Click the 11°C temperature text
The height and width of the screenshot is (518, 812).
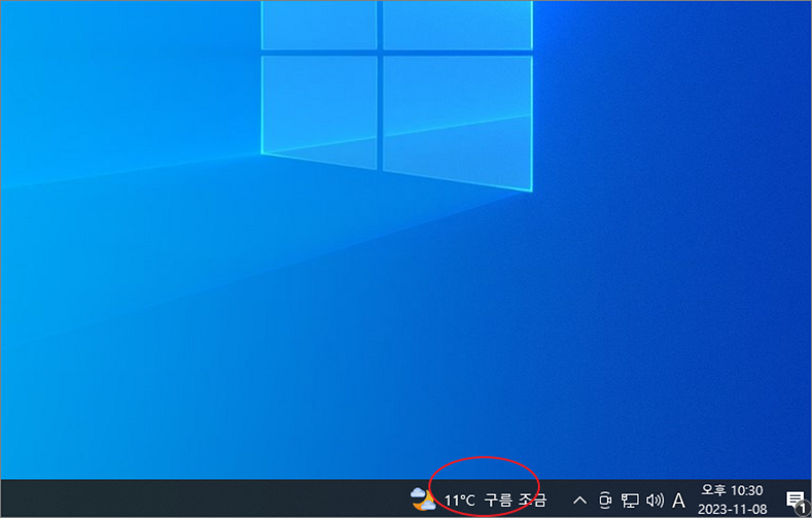[x=460, y=500]
